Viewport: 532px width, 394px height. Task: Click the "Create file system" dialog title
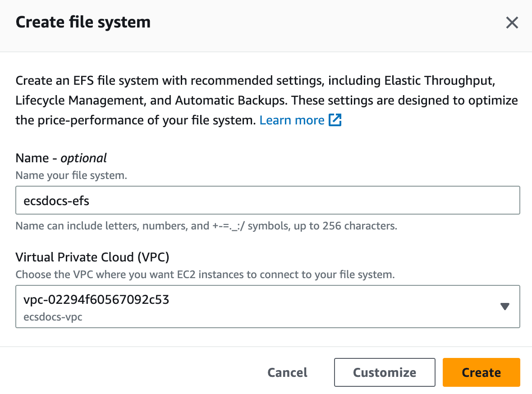tap(83, 22)
